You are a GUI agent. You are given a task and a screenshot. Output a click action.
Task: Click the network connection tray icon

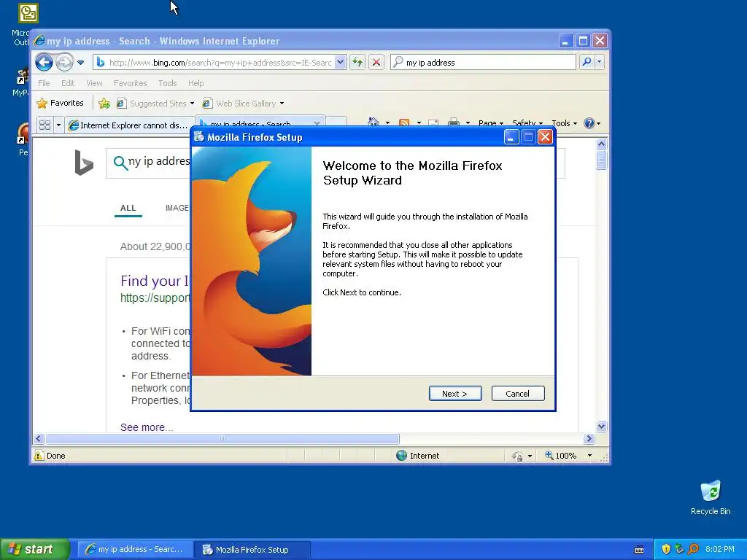(x=679, y=549)
